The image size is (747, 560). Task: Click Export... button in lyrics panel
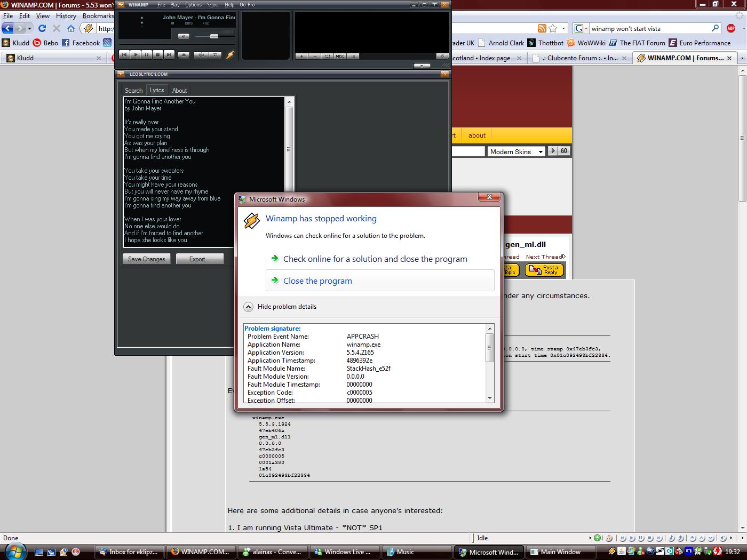[200, 259]
